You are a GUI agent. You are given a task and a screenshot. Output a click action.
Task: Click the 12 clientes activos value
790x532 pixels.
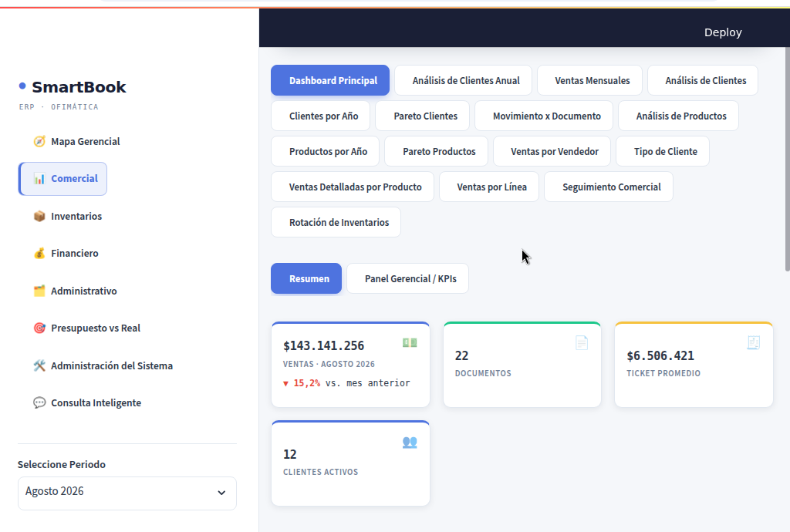290,454
